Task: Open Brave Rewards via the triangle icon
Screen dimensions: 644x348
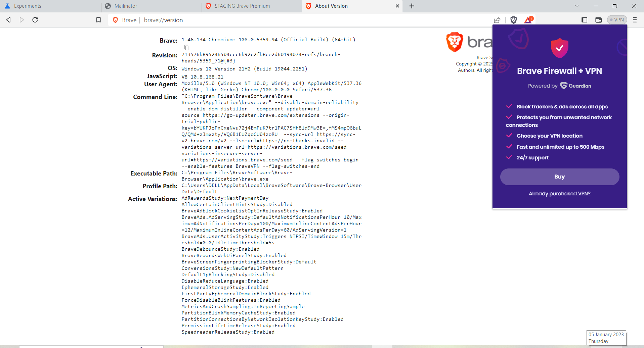Action: point(527,20)
